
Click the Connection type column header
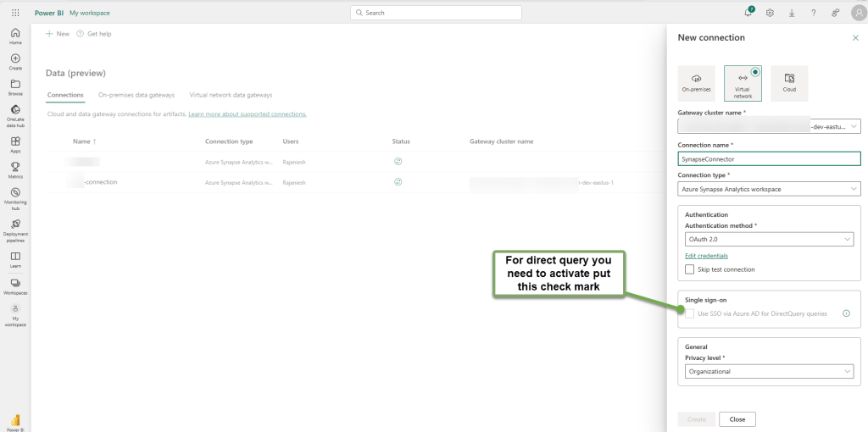coord(229,141)
